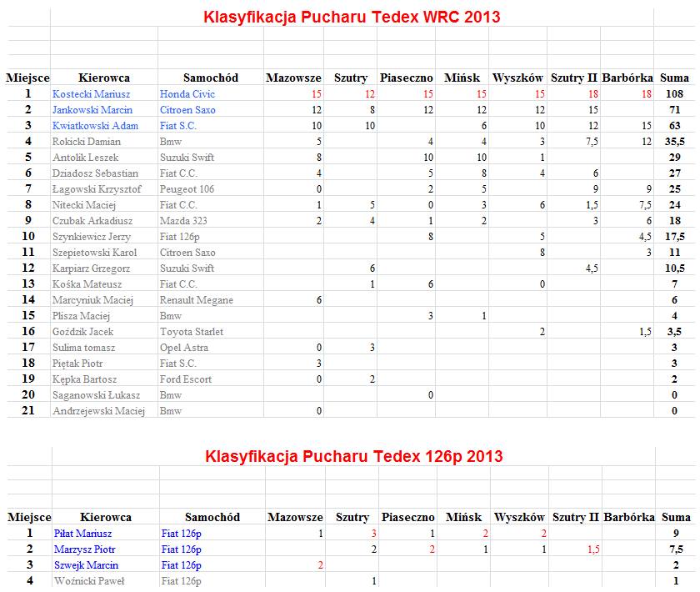
Task: Click the Suma value 7,5 in 126p table
Action: pos(676,549)
